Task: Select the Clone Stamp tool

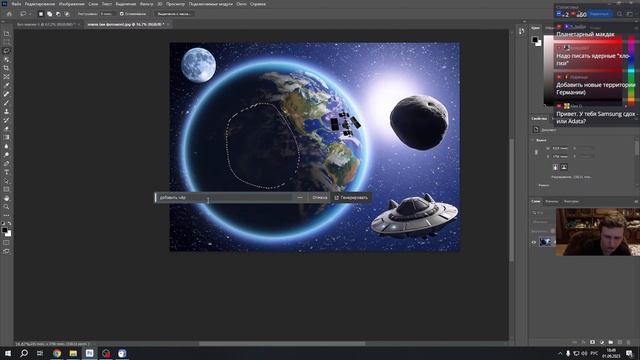Action: pyautogui.click(x=7, y=111)
